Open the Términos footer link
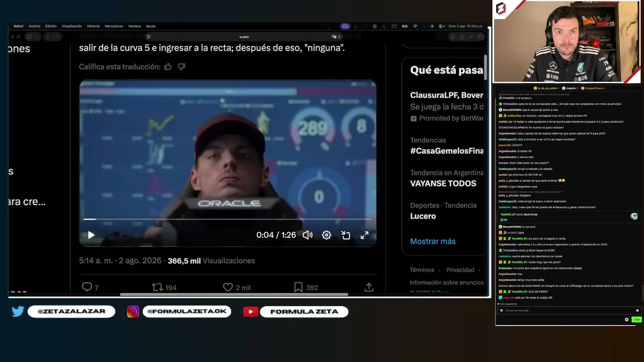This screenshot has width=644, height=362. tap(422, 270)
